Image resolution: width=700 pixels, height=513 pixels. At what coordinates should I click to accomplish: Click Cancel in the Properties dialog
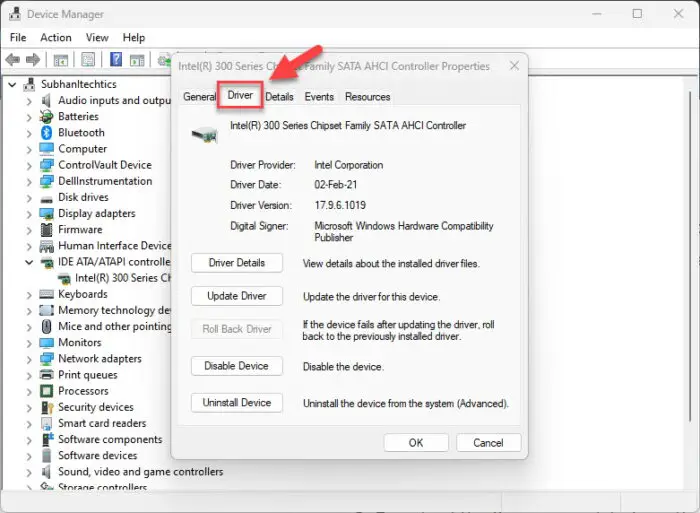488,443
